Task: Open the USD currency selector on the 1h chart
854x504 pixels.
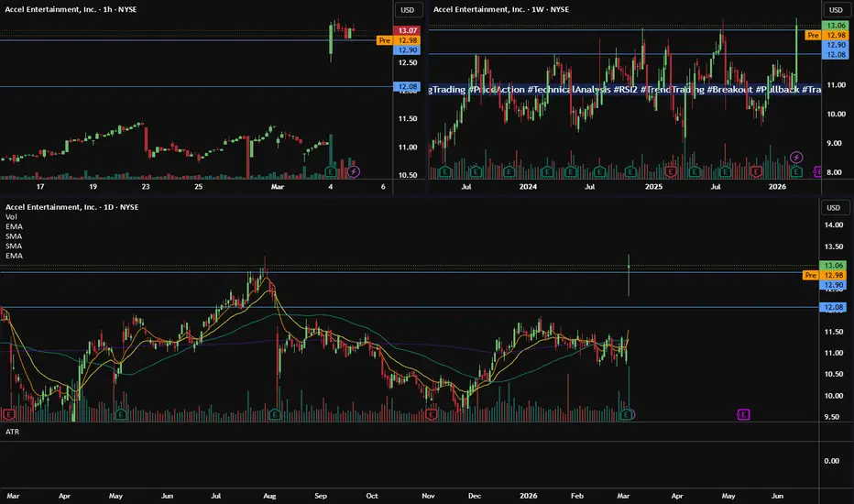Action: [x=408, y=10]
